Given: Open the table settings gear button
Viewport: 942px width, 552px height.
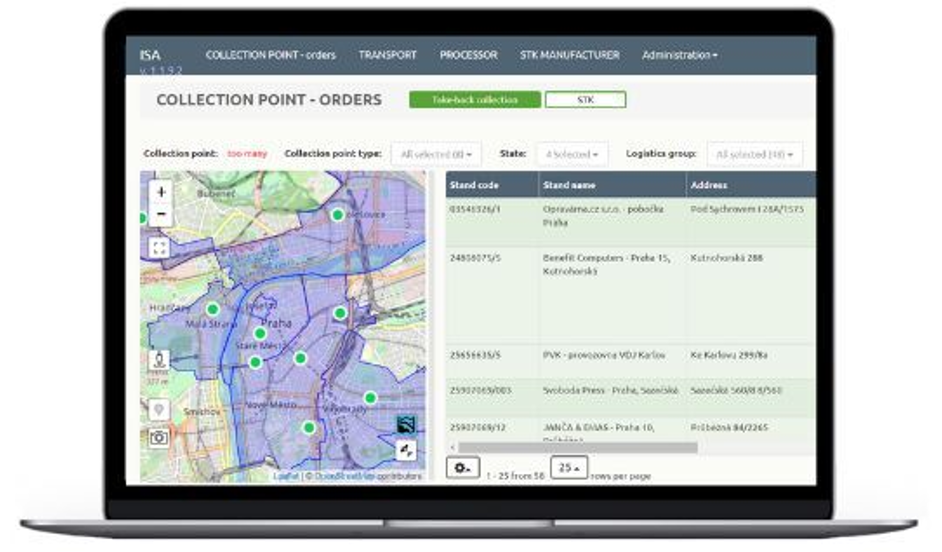Looking at the screenshot, I should pyautogui.click(x=462, y=468).
